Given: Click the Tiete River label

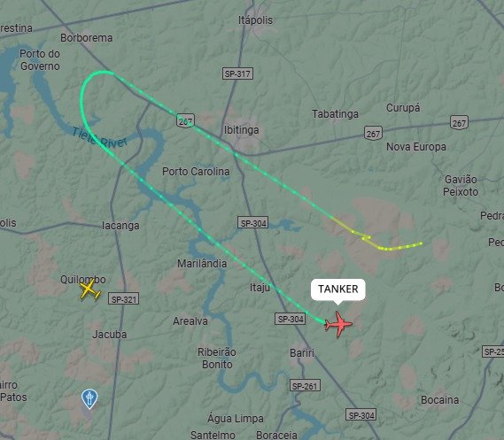Looking at the screenshot, I should pos(99,137).
